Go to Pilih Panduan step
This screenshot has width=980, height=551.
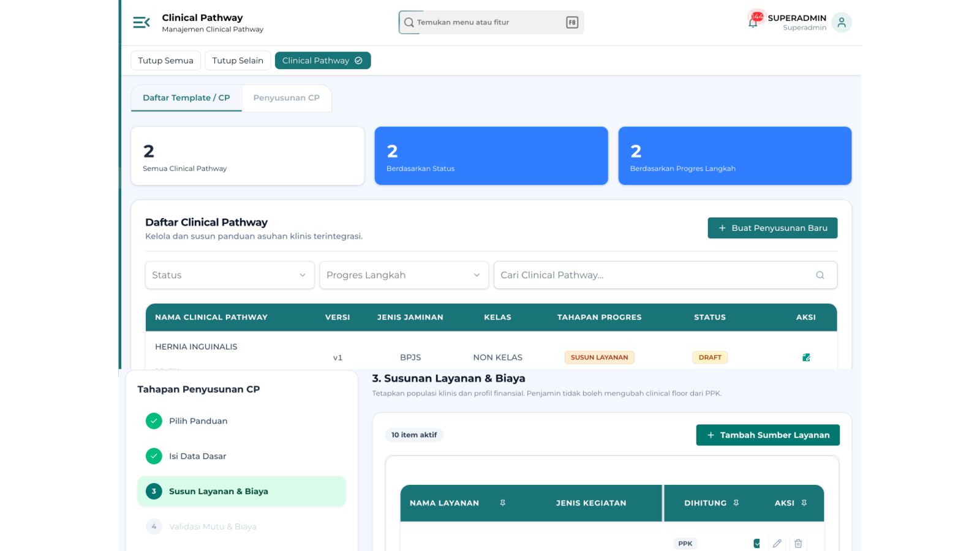tap(241, 421)
